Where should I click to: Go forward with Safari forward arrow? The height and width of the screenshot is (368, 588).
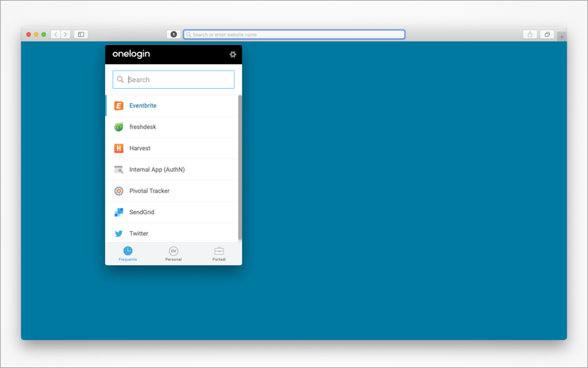(65, 35)
